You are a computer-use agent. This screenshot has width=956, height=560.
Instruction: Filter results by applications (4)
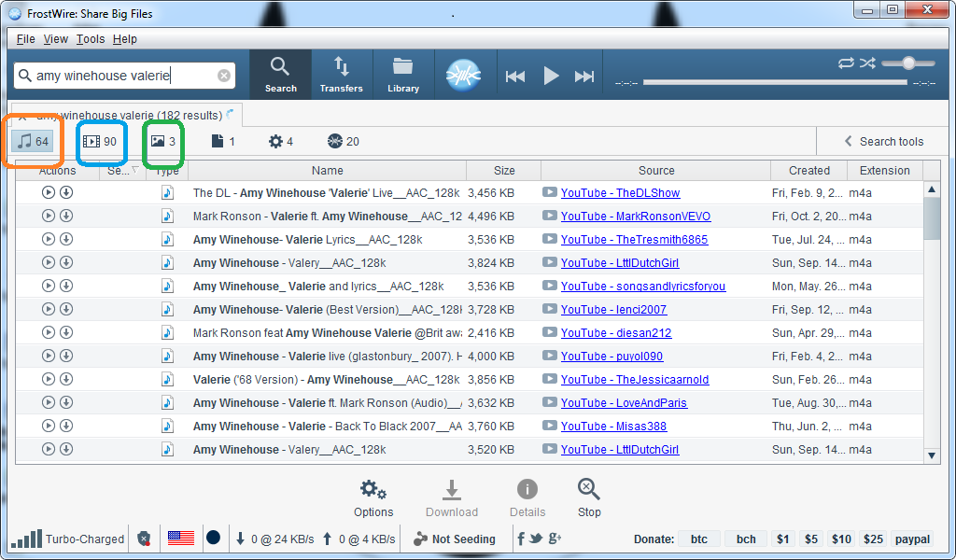click(281, 141)
